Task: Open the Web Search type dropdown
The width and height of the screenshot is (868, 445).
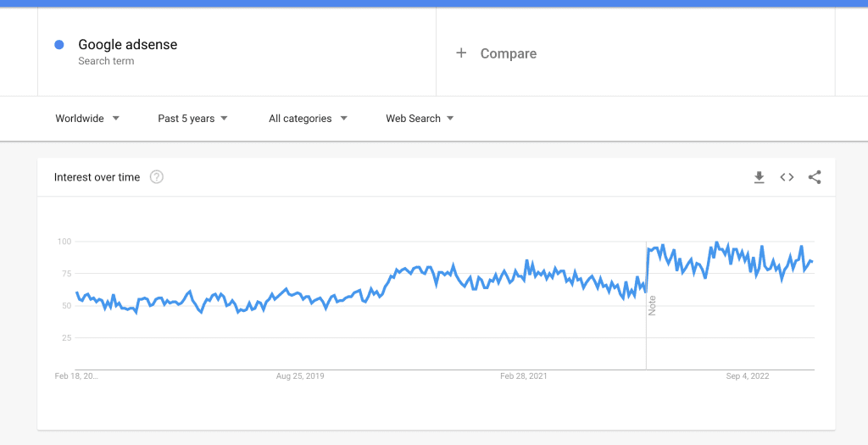Action: tap(420, 119)
